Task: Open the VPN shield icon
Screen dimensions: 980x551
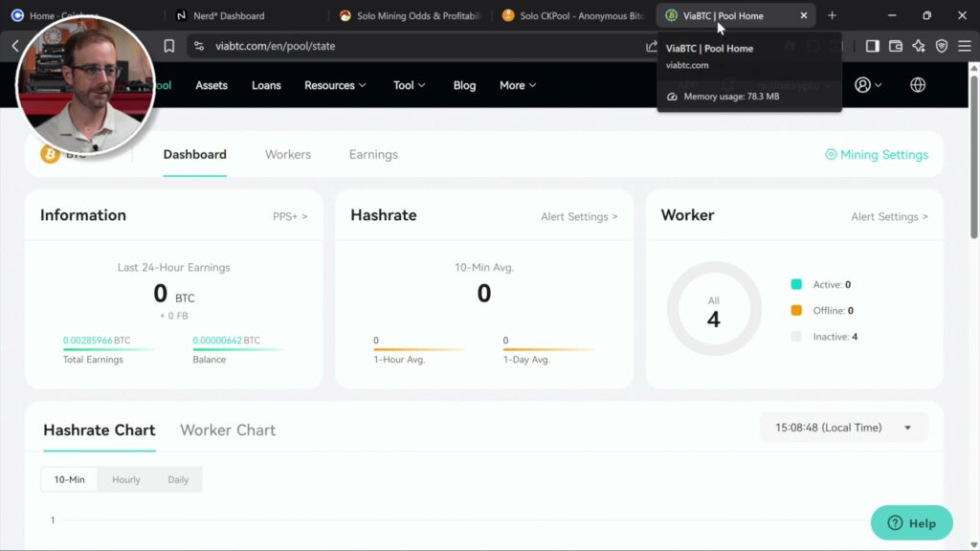Action: coord(942,46)
